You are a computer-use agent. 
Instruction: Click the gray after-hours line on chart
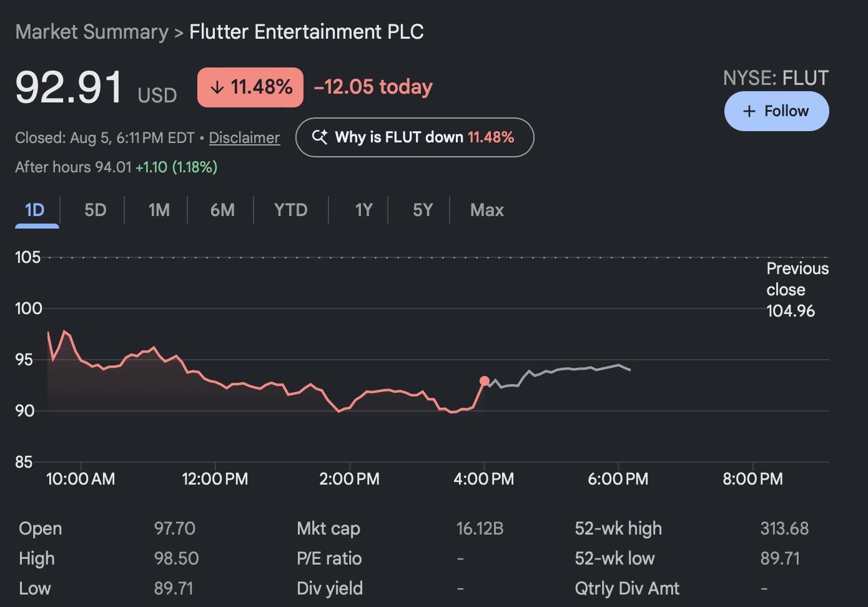coord(558,373)
